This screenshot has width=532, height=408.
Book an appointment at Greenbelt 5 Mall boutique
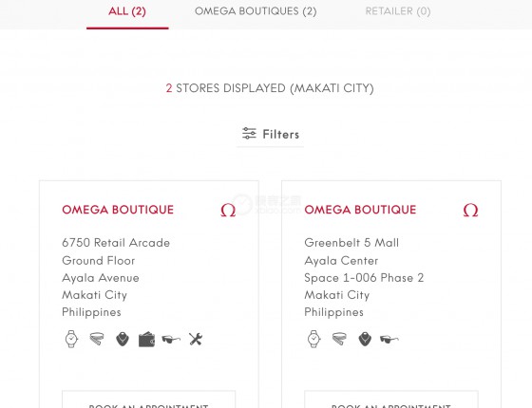coord(391,399)
